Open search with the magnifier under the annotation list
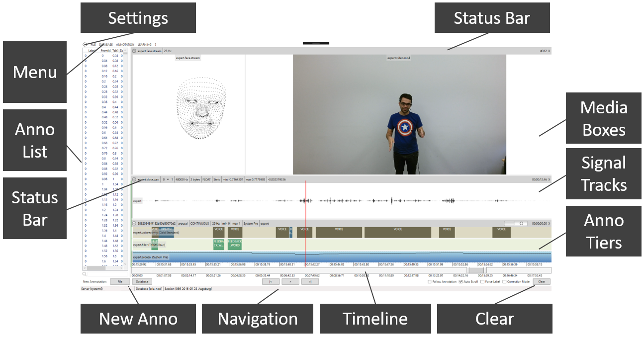The width and height of the screenshot is (644, 341). click(84, 274)
